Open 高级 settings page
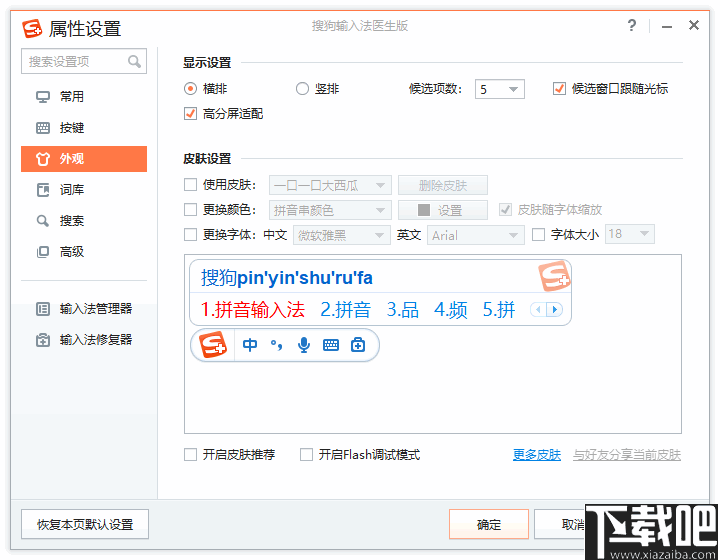This screenshot has height=560, width=720. click(84, 252)
